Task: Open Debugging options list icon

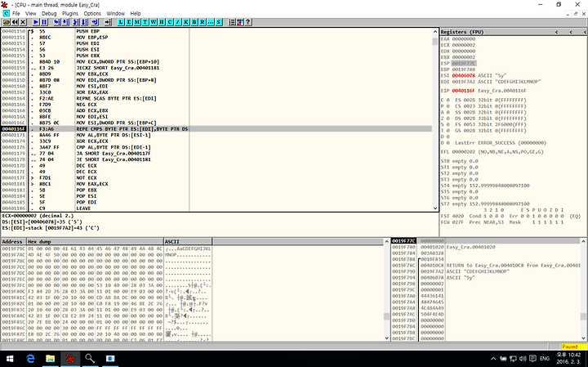Action: [x=232, y=22]
